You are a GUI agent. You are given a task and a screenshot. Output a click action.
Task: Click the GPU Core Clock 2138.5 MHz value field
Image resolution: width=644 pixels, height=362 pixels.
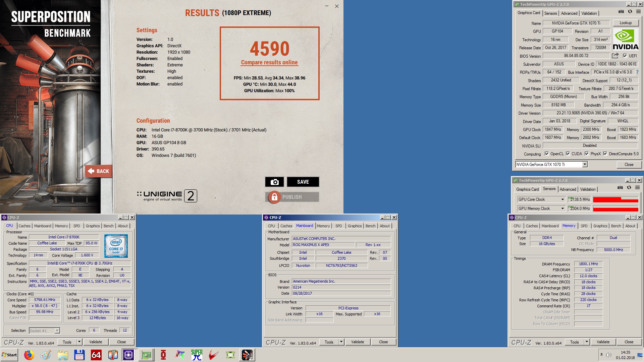coord(579,199)
